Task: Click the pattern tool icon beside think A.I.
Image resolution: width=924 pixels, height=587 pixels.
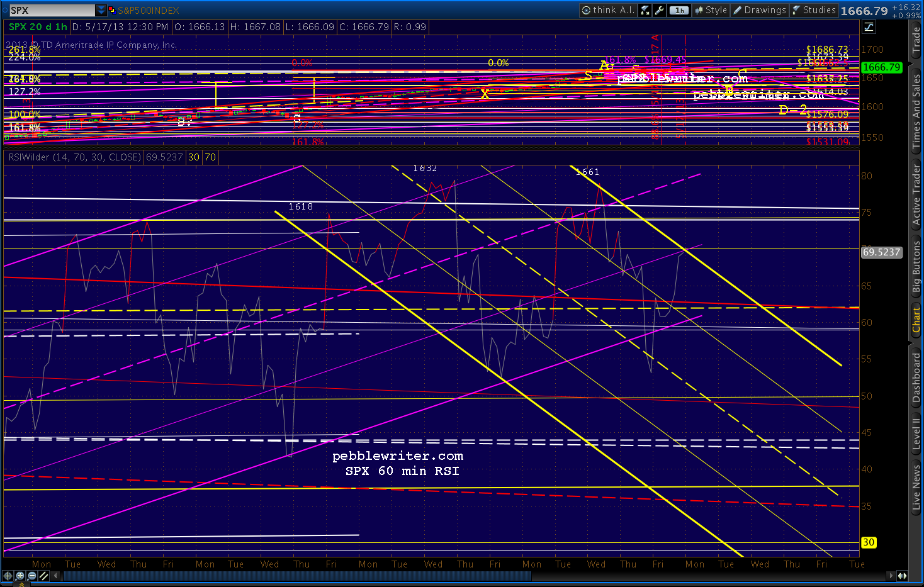Action: pyautogui.click(x=645, y=10)
